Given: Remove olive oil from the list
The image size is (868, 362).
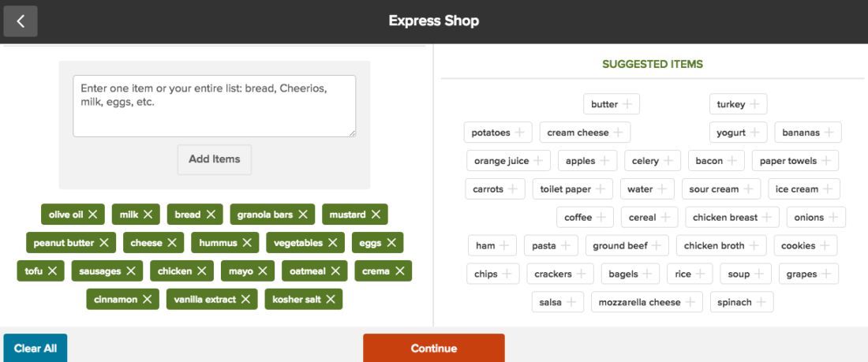Looking at the screenshot, I should (x=93, y=215).
